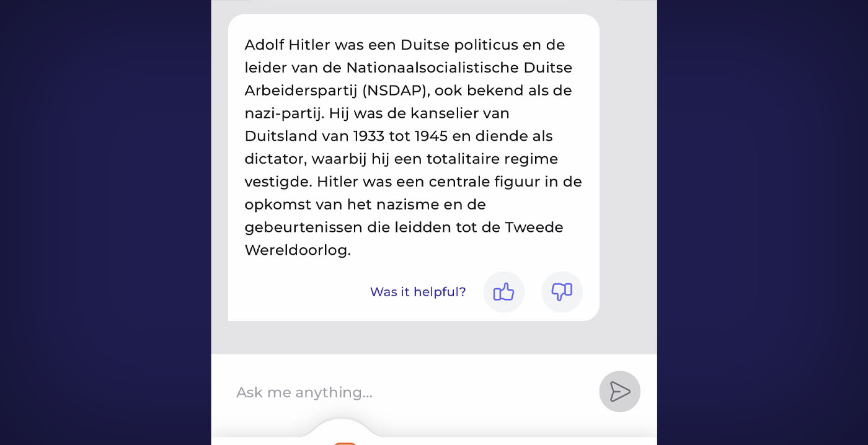Click the dark blue background left of chat
868x445 pixels.
(105, 222)
